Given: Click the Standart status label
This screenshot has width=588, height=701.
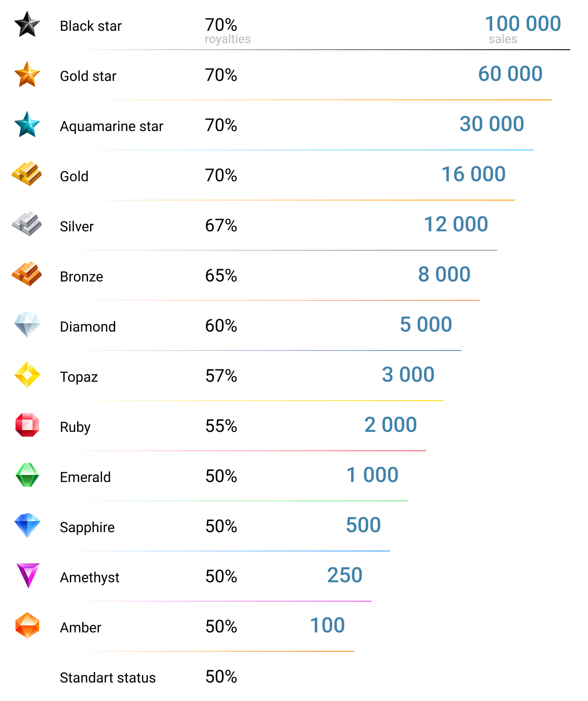Looking at the screenshot, I should (108, 678).
